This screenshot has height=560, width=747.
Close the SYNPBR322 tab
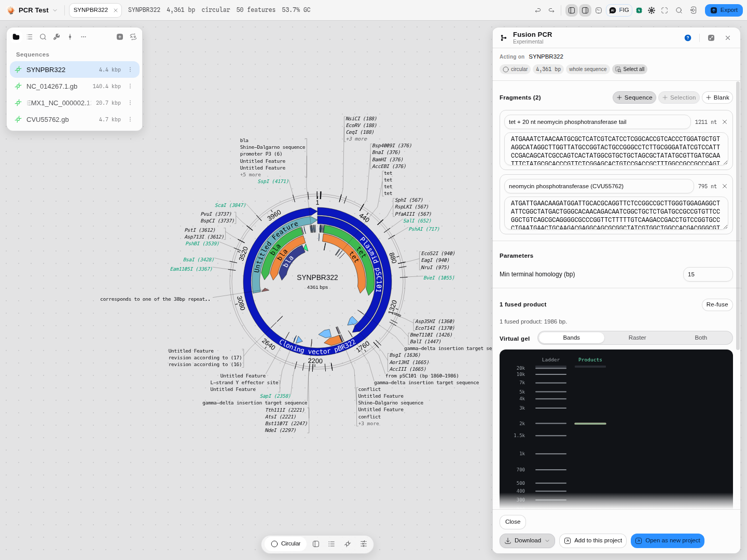pyautogui.click(x=116, y=10)
